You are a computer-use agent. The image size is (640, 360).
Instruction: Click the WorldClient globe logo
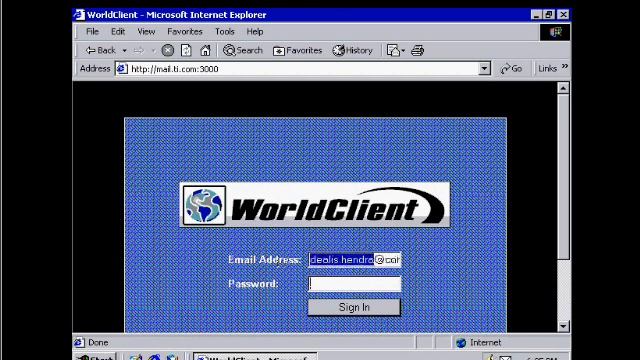click(x=204, y=205)
